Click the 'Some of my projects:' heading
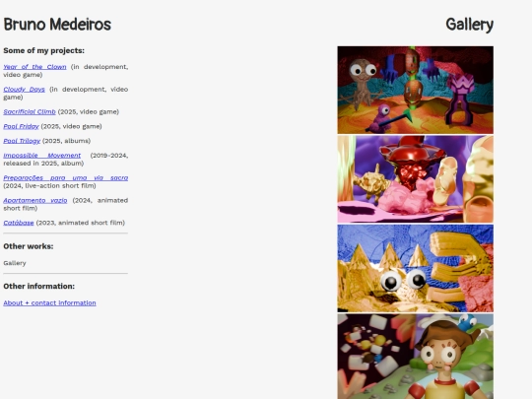Screen dimensions: 532x399 (43, 50)
